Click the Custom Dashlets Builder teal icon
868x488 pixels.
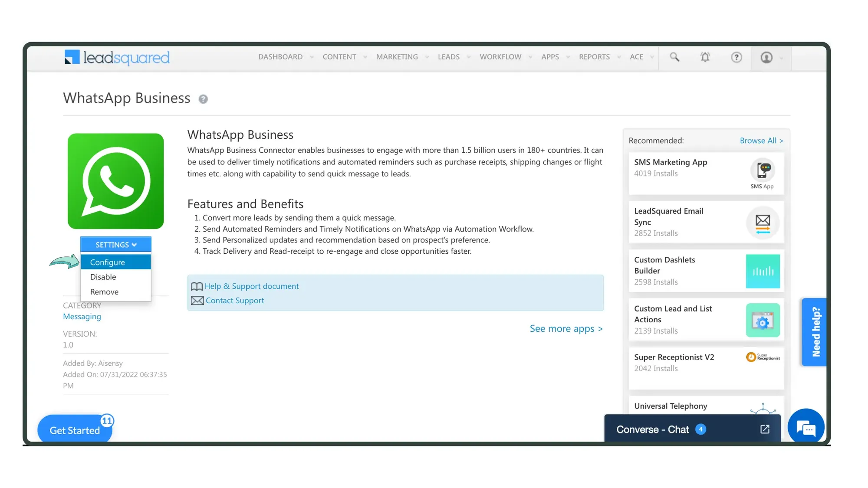click(763, 271)
